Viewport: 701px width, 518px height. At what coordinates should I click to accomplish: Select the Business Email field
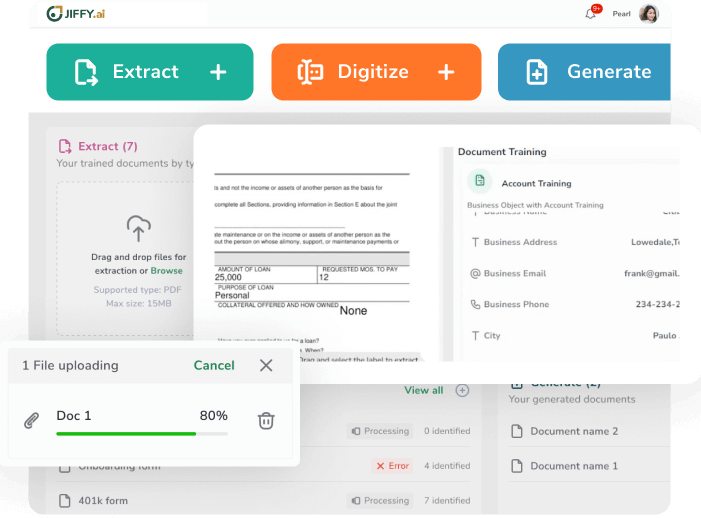coord(574,274)
